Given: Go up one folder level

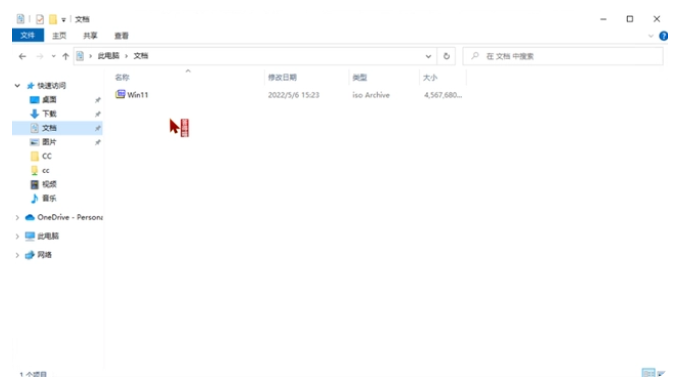Looking at the screenshot, I should pos(65,56).
